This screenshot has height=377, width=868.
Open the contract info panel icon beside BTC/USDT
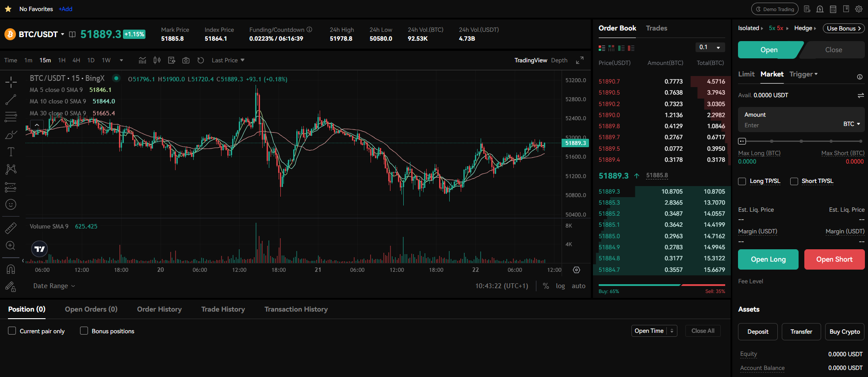73,34
